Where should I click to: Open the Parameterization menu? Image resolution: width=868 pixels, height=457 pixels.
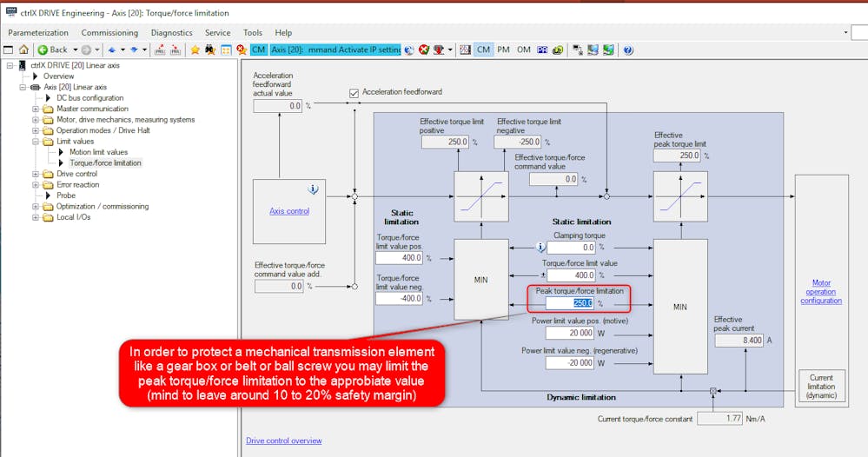[38, 33]
